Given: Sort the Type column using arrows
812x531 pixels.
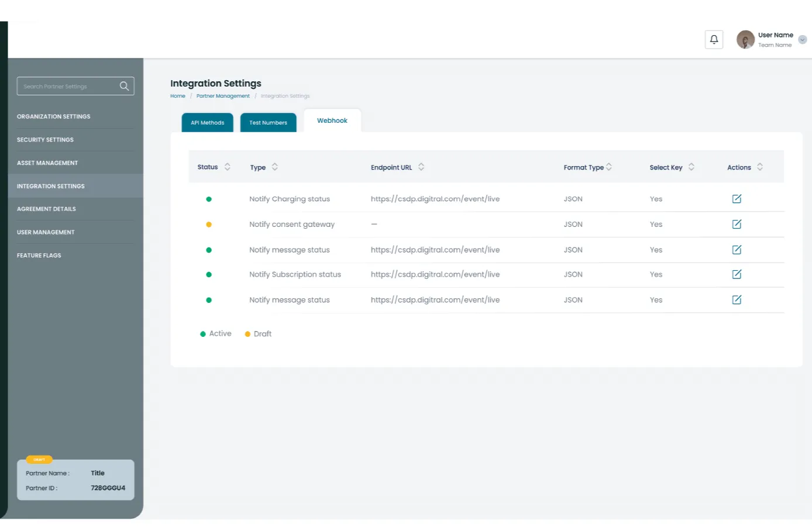Looking at the screenshot, I should [x=275, y=167].
